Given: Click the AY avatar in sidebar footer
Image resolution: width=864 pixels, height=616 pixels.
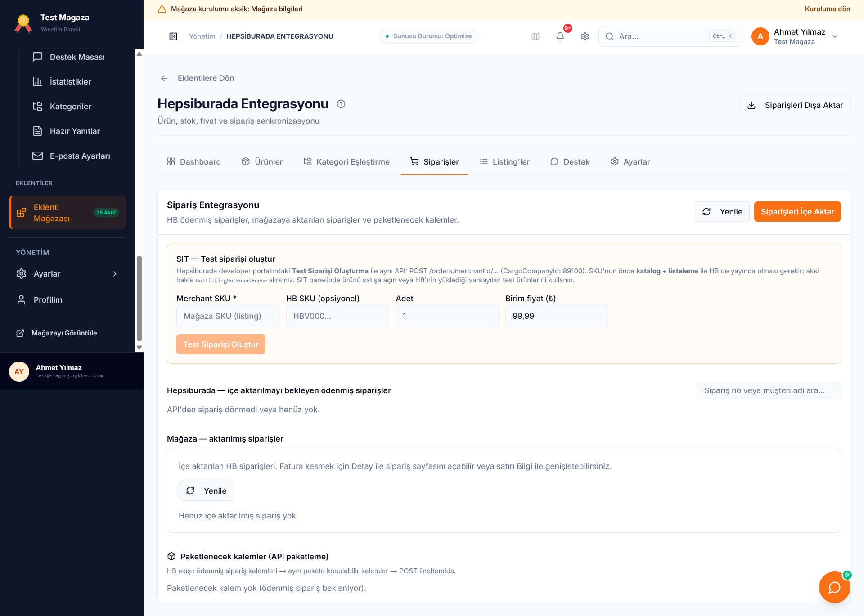Looking at the screenshot, I should tap(19, 371).
